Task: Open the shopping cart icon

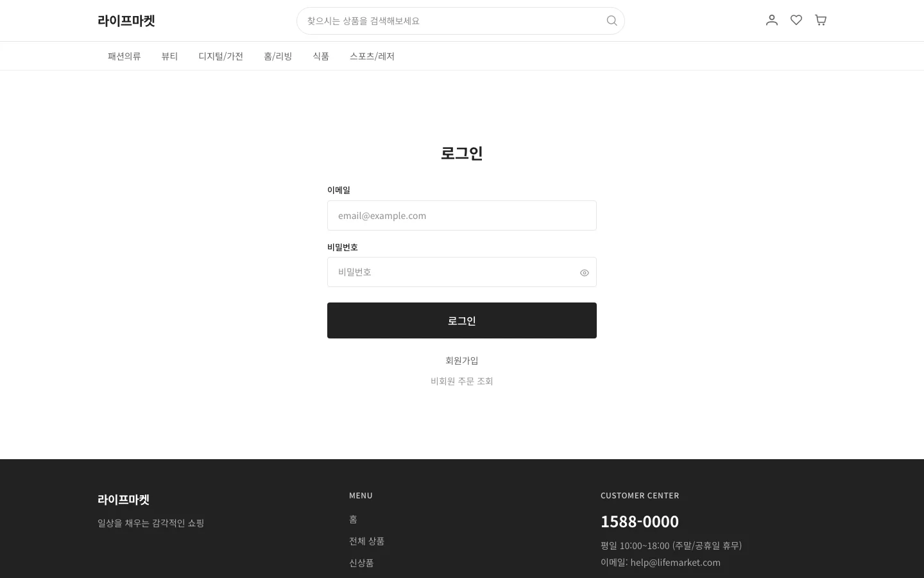Action: 820,20
